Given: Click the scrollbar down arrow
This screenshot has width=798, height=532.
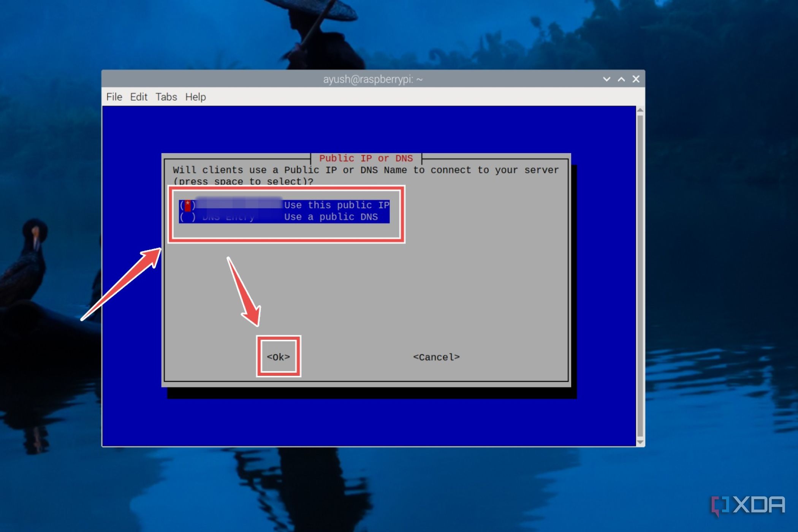Looking at the screenshot, I should [x=640, y=442].
